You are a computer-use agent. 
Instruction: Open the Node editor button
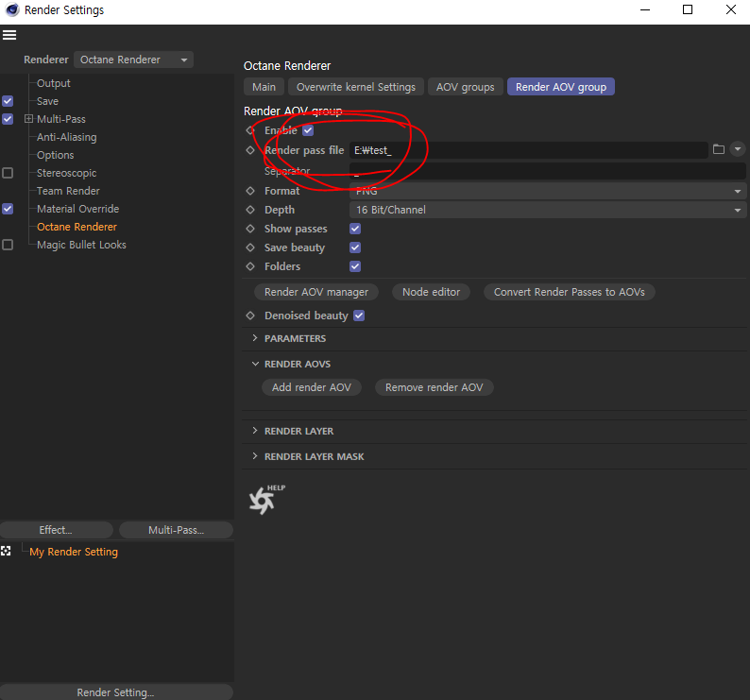pyautogui.click(x=431, y=292)
